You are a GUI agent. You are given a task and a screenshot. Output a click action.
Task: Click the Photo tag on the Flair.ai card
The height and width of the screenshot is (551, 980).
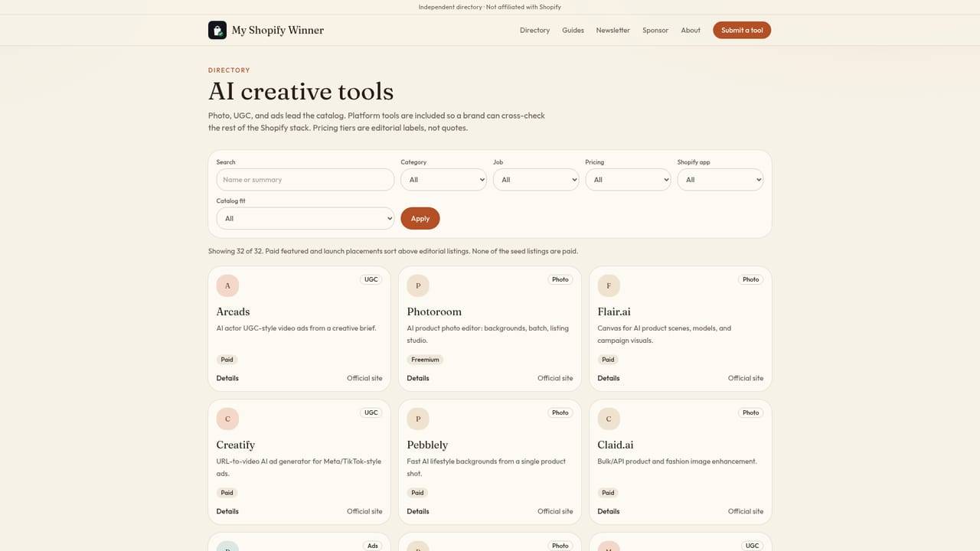(751, 279)
